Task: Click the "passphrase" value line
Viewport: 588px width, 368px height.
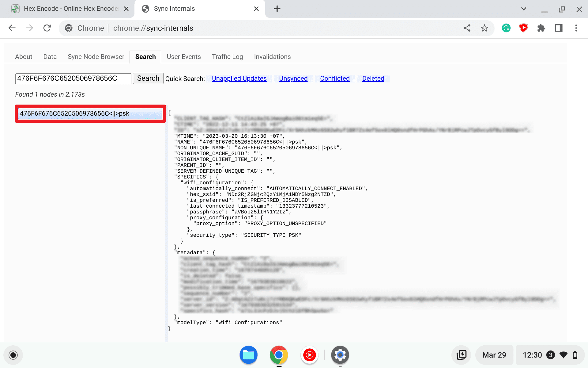Action: click(x=239, y=212)
